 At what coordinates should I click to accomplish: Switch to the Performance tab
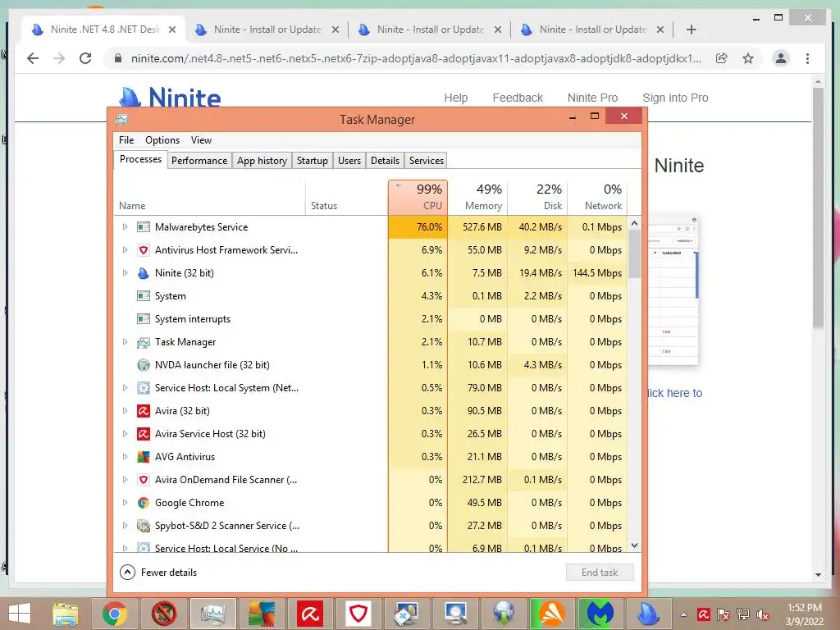click(x=199, y=161)
